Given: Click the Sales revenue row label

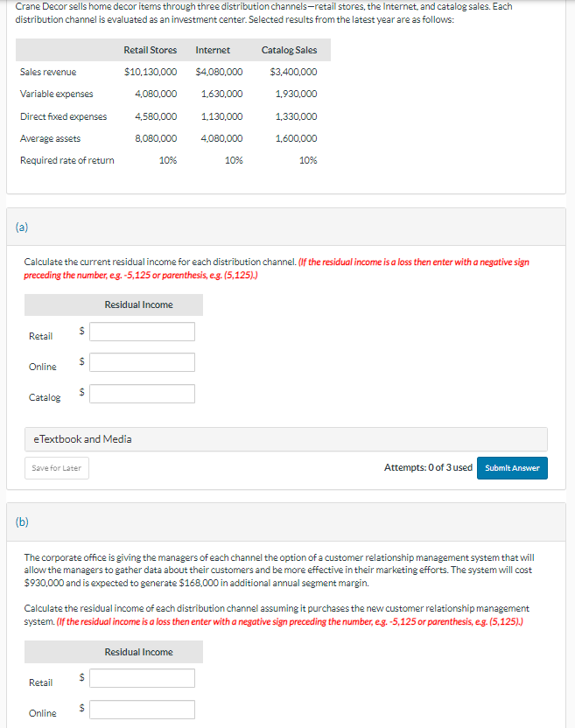Looking at the screenshot, I should [x=48, y=72].
